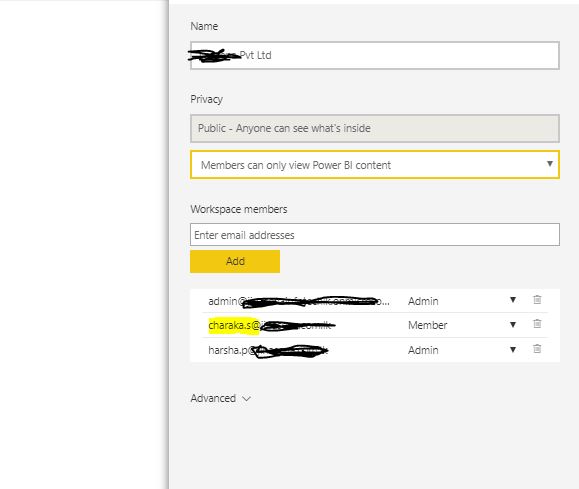Screen dimensions: 579x489
Task: Click the 'Name' label
Action: [204, 26]
